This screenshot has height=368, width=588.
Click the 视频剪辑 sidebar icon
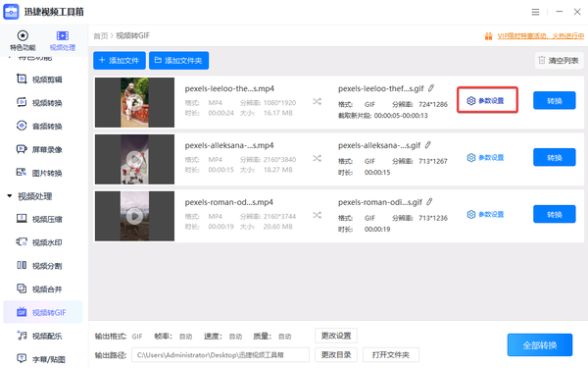22,79
